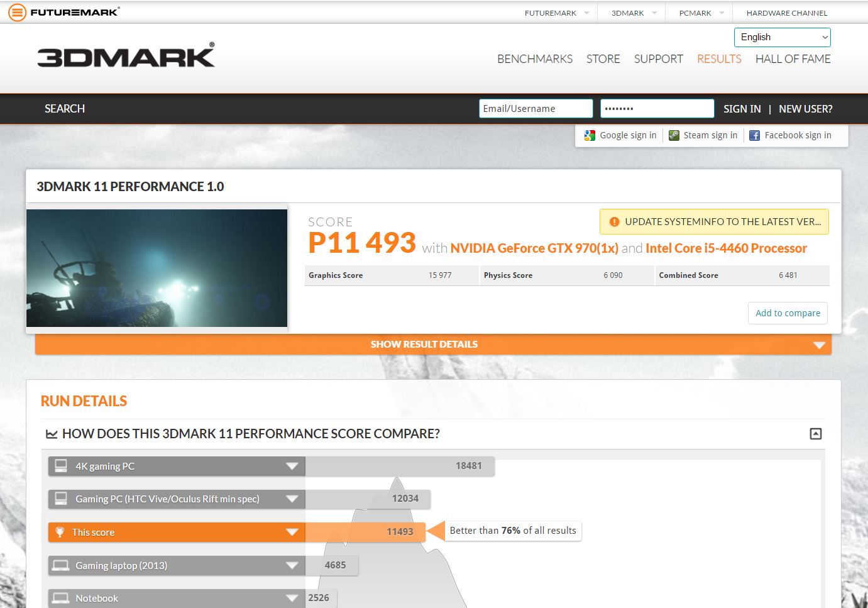Expand the Gaming laptop (2013) row arrow
Screen dimensions: 868x608
(292, 565)
